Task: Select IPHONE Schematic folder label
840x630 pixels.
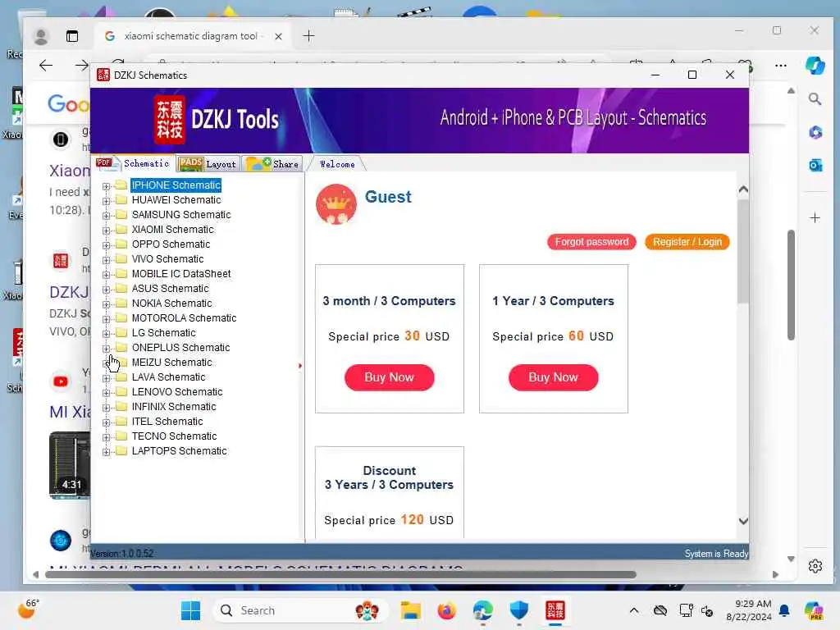Action: coord(176,185)
